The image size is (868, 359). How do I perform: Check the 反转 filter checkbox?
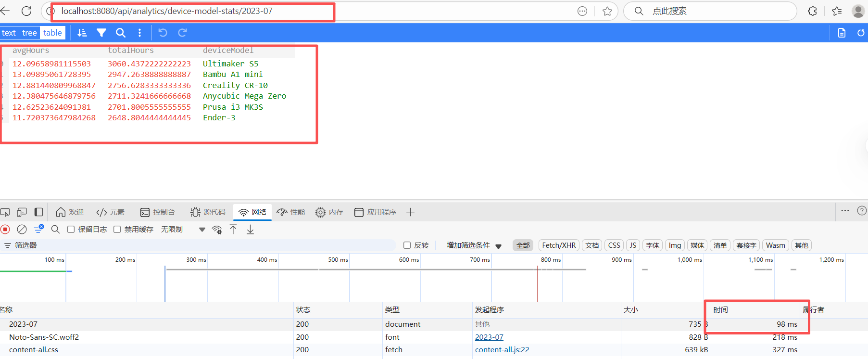pos(407,245)
